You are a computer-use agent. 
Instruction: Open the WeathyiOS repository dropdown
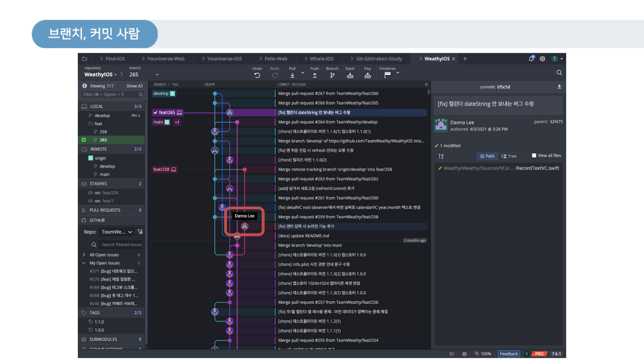[x=101, y=74]
